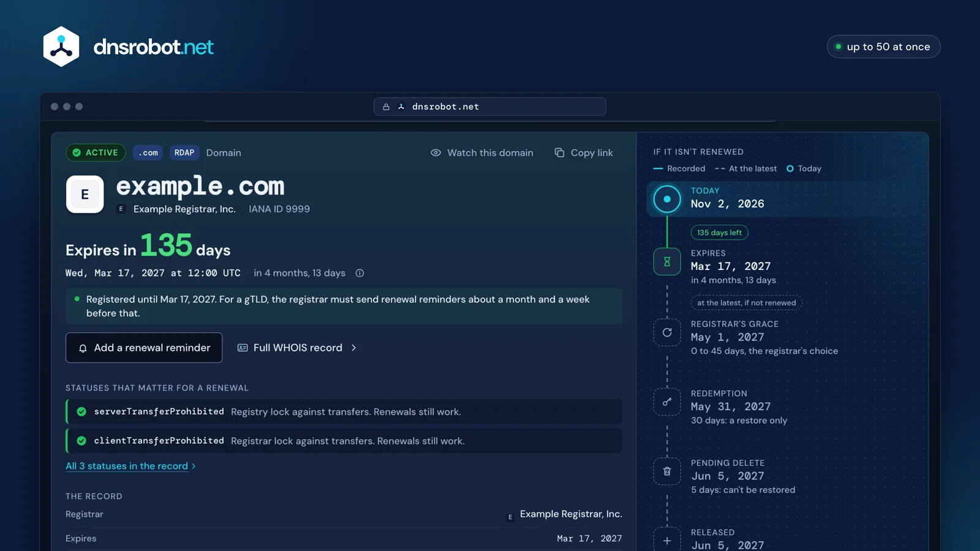This screenshot has height=551, width=980.
Task: Expand All 3 statuses in the record
Action: coord(130,466)
